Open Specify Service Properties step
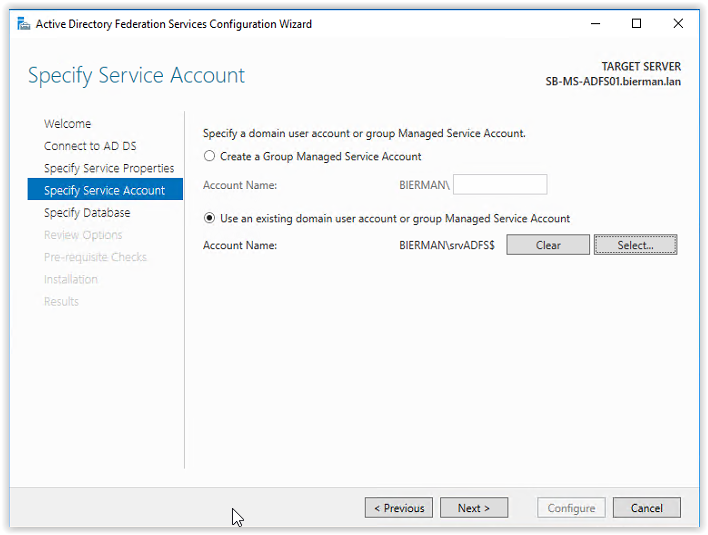The width and height of the screenshot is (708, 535). coord(109,168)
